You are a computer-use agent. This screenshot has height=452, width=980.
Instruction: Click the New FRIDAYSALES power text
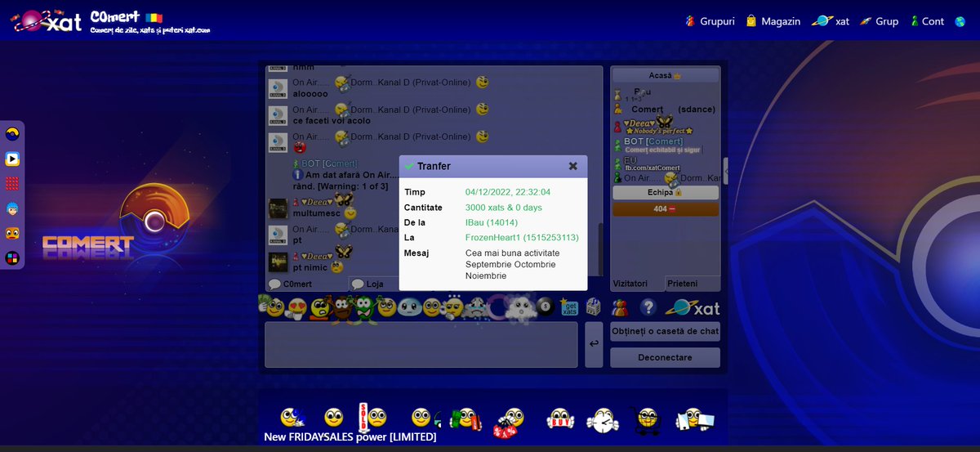pos(350,437)
